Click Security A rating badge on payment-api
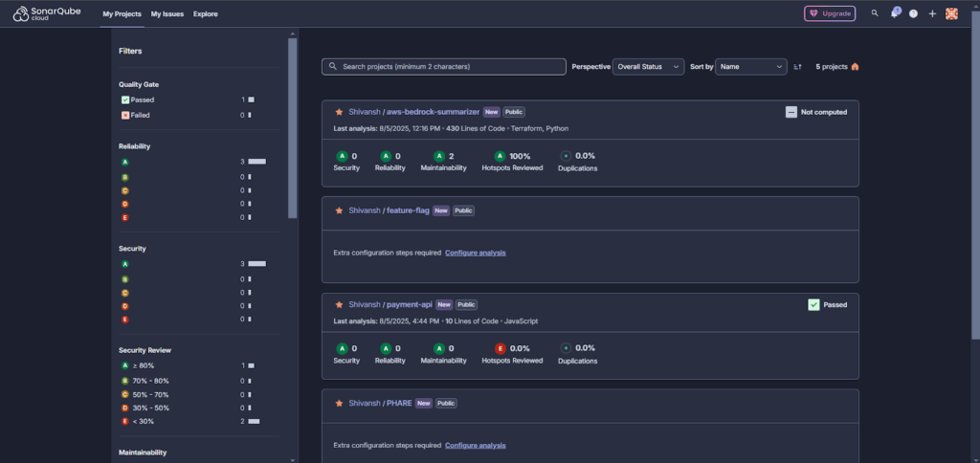980x463 pixels. (342, 348)
